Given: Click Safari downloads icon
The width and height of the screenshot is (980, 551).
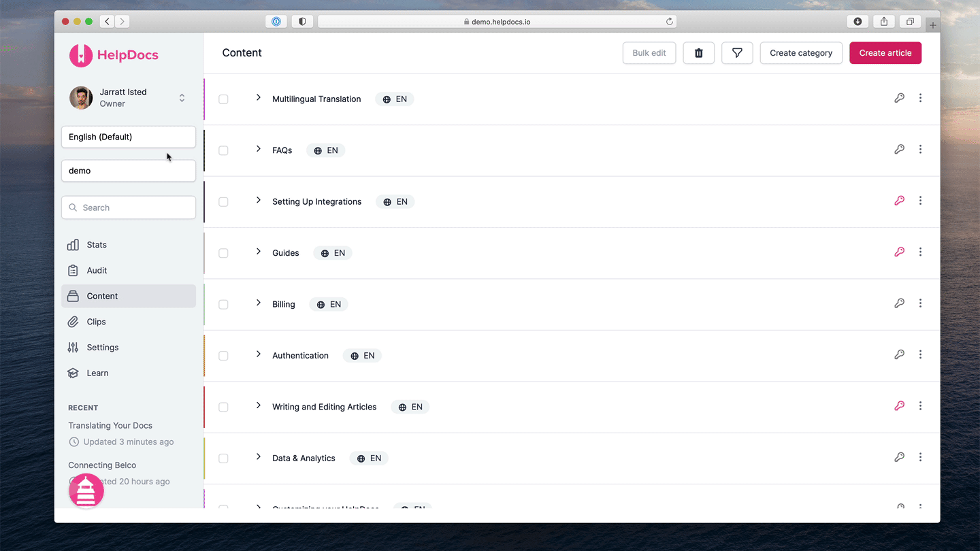Looking at the screenshot, I should [x=857, y=22].
